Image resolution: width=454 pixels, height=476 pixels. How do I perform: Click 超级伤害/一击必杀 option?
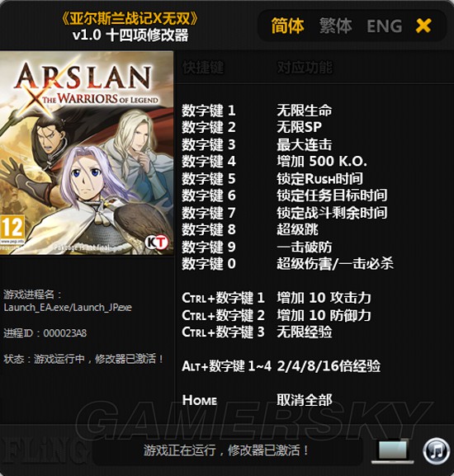tap(335, 263)
